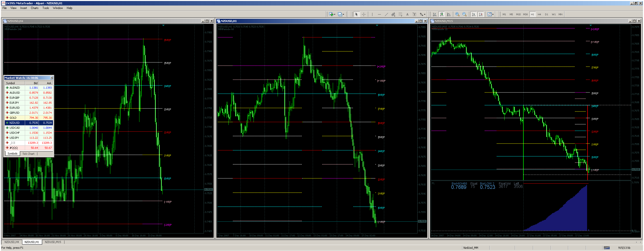Expand the New Chart dropdown arrow
Image resolution: width=644 pixels, height=251 pixels.
point(335,15)
